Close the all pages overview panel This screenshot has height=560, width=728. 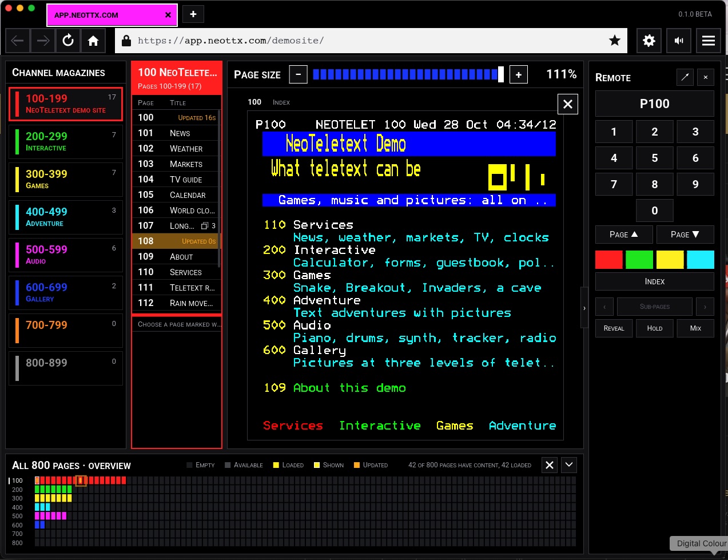550,465
